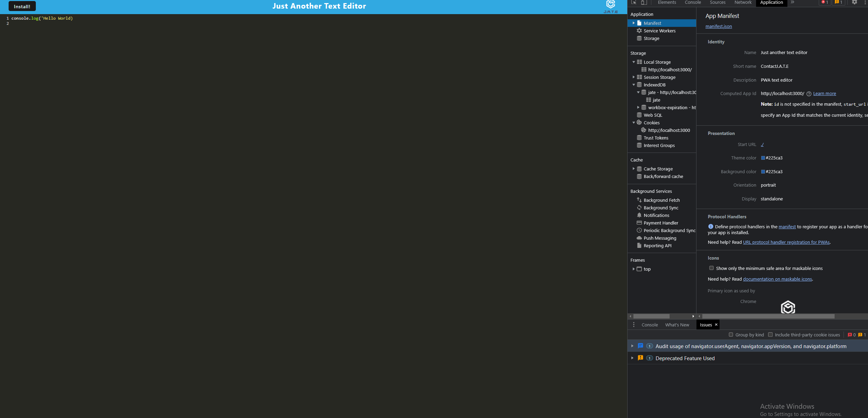
Task: Click the Cookies icon
Action: (639, 123)
